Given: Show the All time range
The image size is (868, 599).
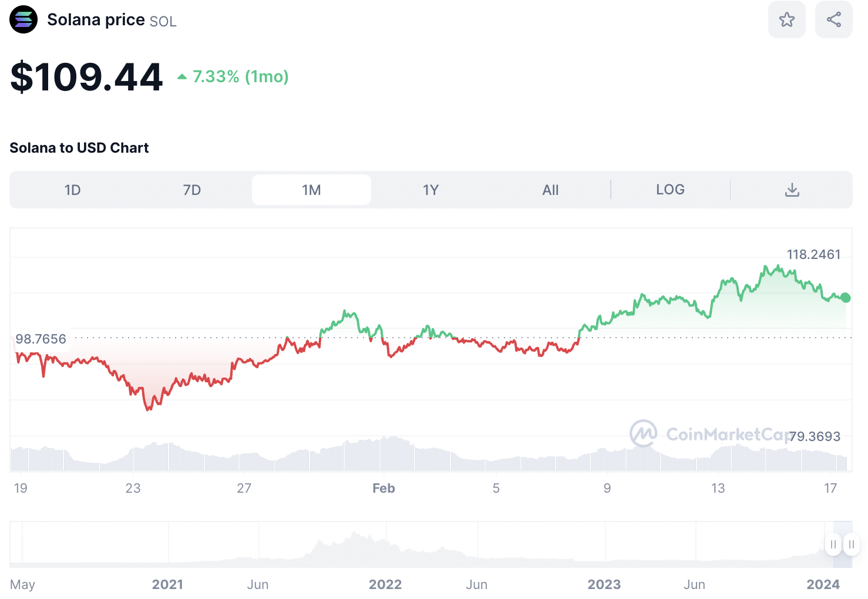Looking at the screenshot, I should (x=550, y=190).
